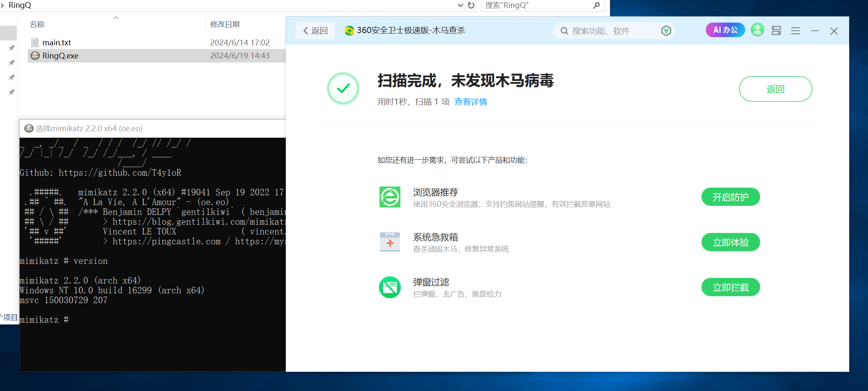Click 2024/6/19 14:43 date of RingQ.exe
868x391 pixels.
tap(240, 56)
